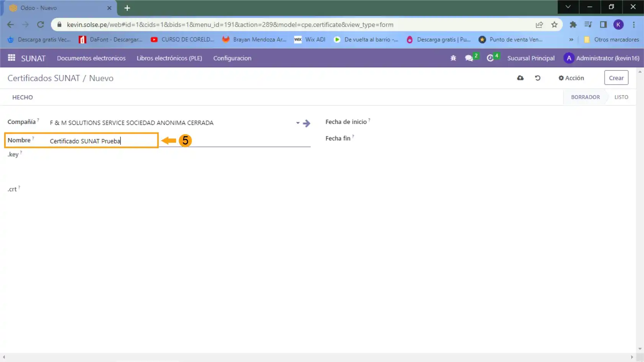The image size is (644, 362).
Task: Click the HECHO button
Action: tap(23, 97)
